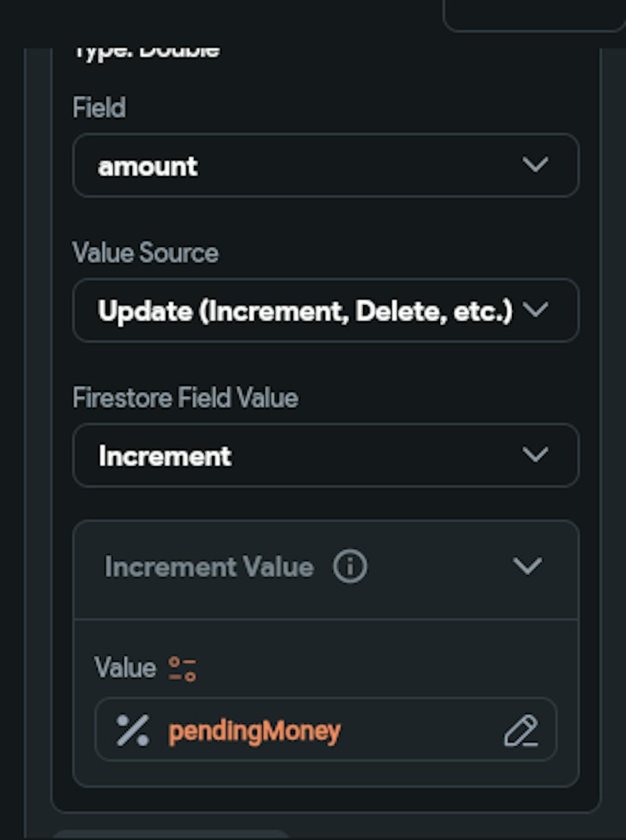
Task: Click 'Update (Increment, Delete, etc.)' selected text
Action: 305,311
